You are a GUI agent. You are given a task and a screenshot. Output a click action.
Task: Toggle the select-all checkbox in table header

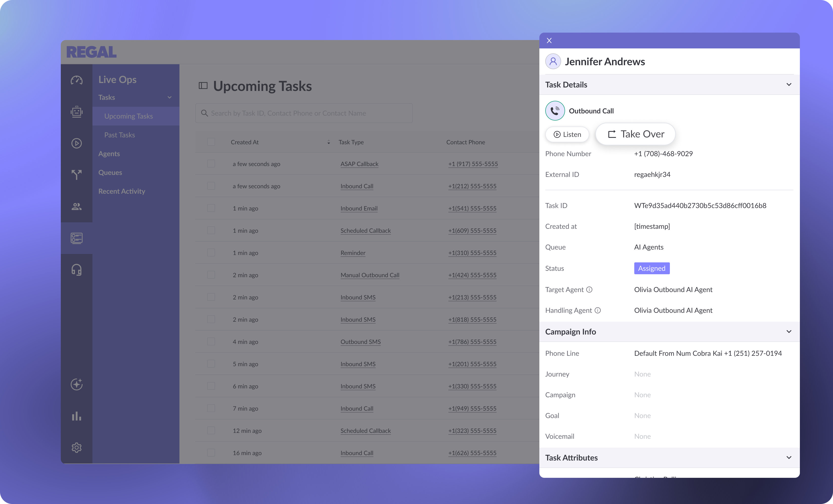(x=211, y=142)
